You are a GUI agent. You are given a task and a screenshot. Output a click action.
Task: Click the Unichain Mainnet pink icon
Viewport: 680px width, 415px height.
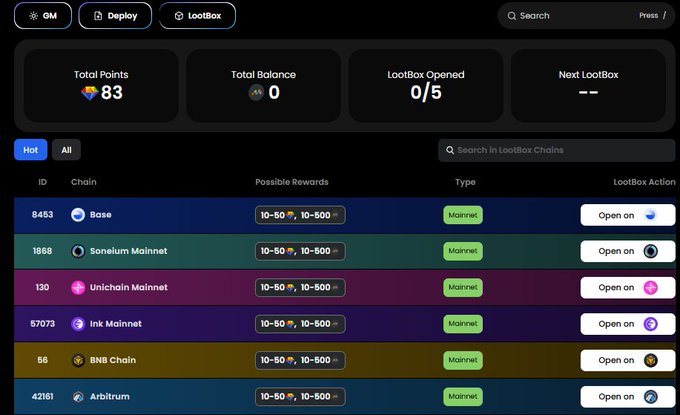pos(78,287)
